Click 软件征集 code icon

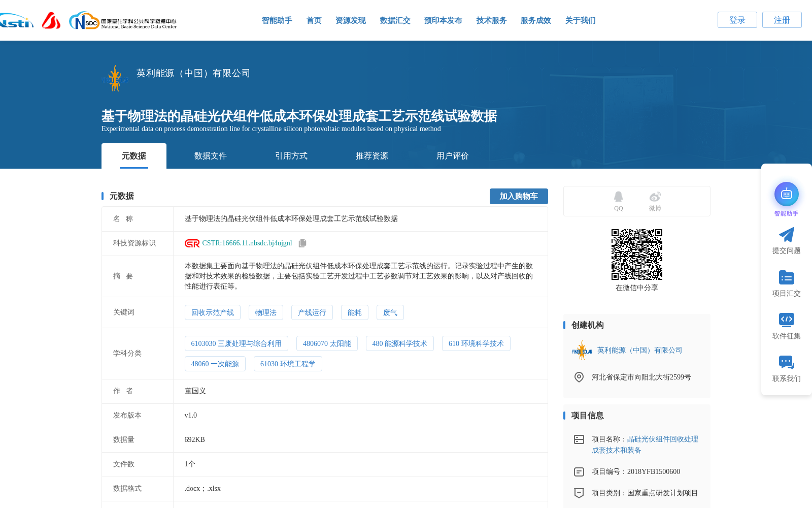pyautogui.click(x=787, y=320)
